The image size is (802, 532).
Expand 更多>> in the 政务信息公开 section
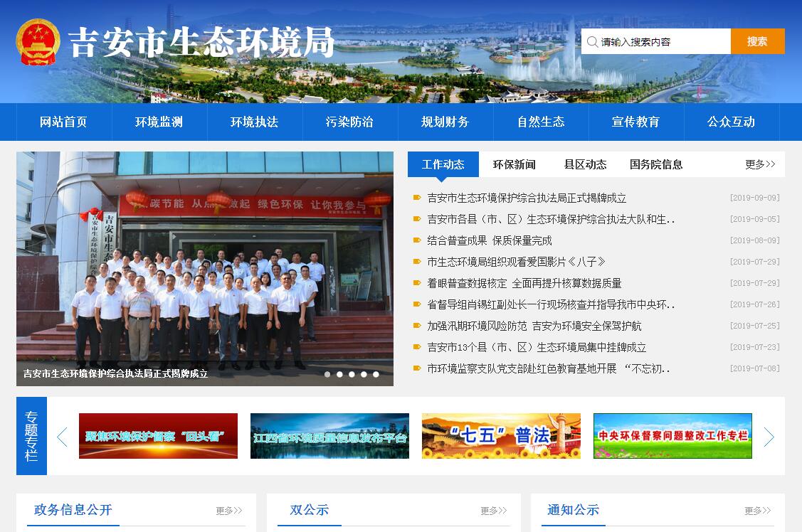229,511
